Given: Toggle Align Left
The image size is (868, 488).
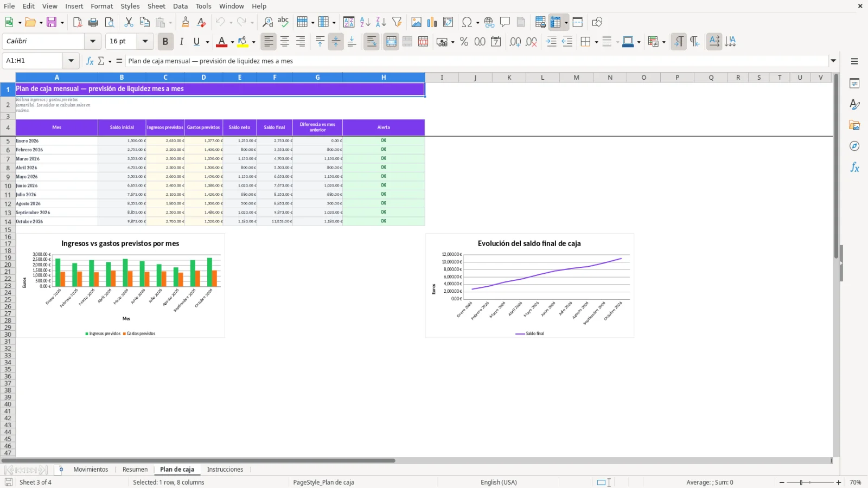Looking at the screenshot, I should [x=269, y=42].
